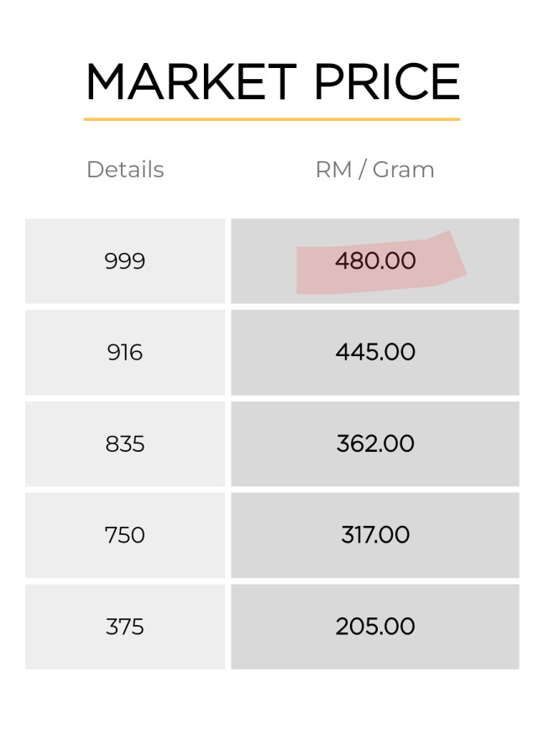Click the blank white area below the table

pyautogui.click(x=272, y=714)
